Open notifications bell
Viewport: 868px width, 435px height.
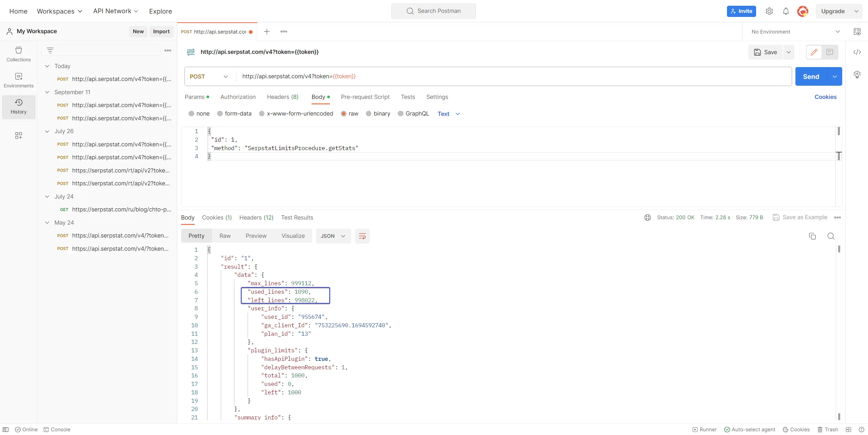tap(786, 11)
